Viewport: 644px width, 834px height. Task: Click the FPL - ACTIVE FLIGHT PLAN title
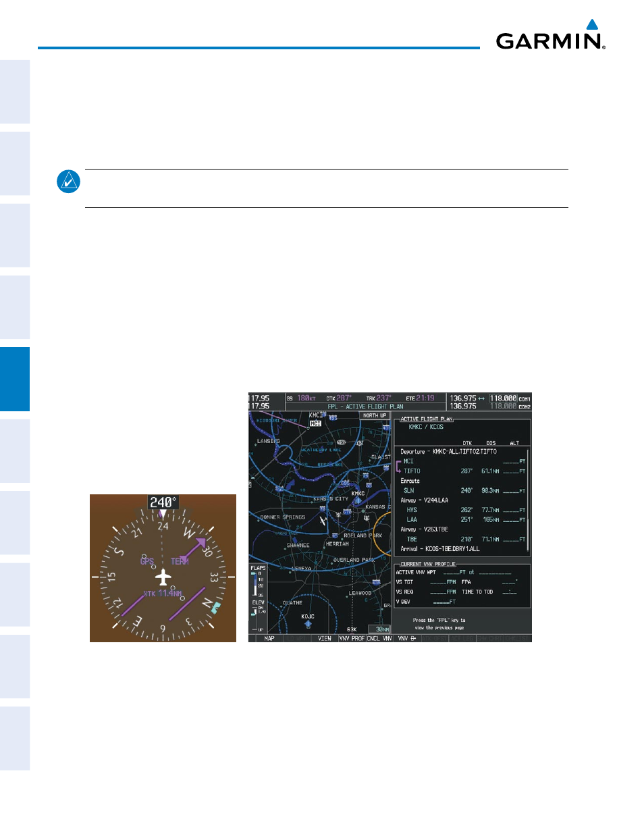pyautogui.click(x=365, y=407)
